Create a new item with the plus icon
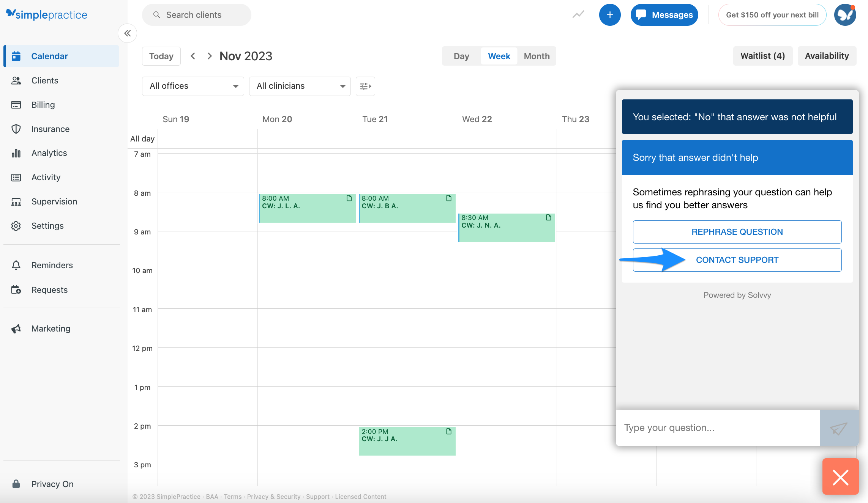Viewport: 868px width, 503px height. click(x=610, y=14)
